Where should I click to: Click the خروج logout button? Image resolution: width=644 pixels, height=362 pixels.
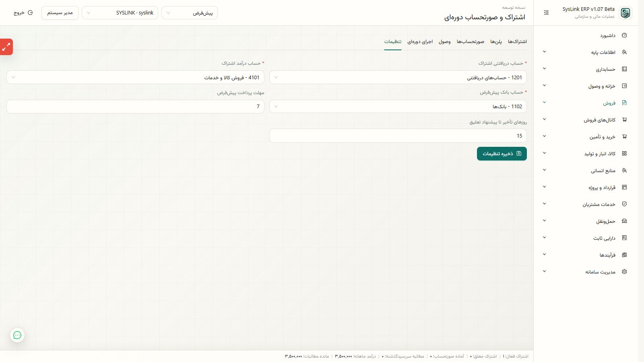tap(23, 13)
